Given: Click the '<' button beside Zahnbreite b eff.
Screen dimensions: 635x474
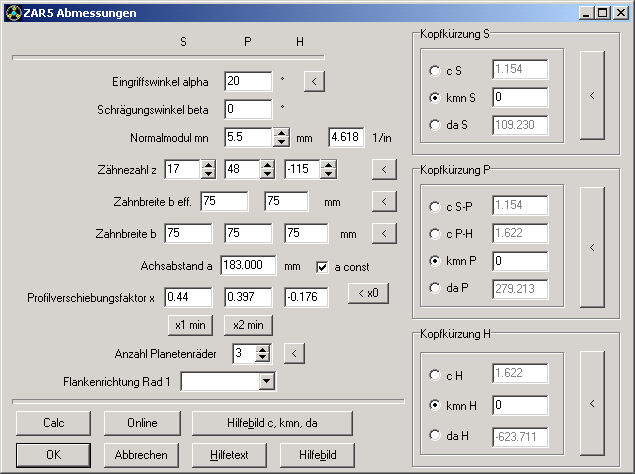Looking at the screenshot, I should [384, 201].
